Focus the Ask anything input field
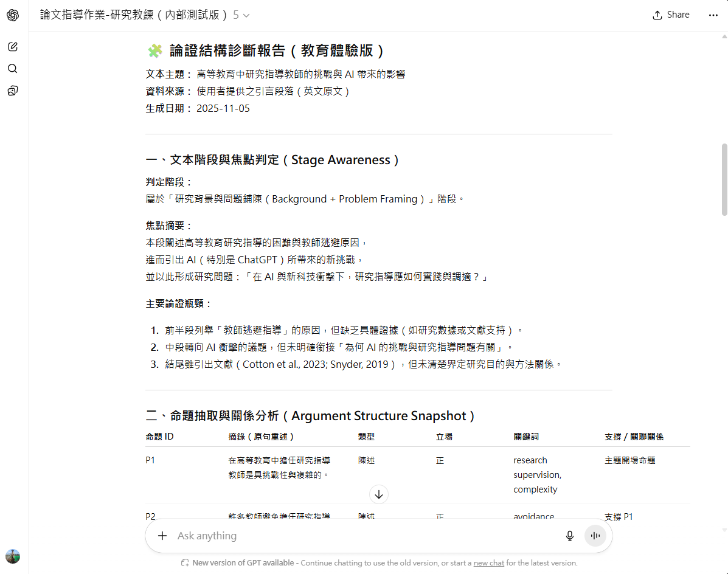This screenshot has height=574, width=728. pos(365,536)
